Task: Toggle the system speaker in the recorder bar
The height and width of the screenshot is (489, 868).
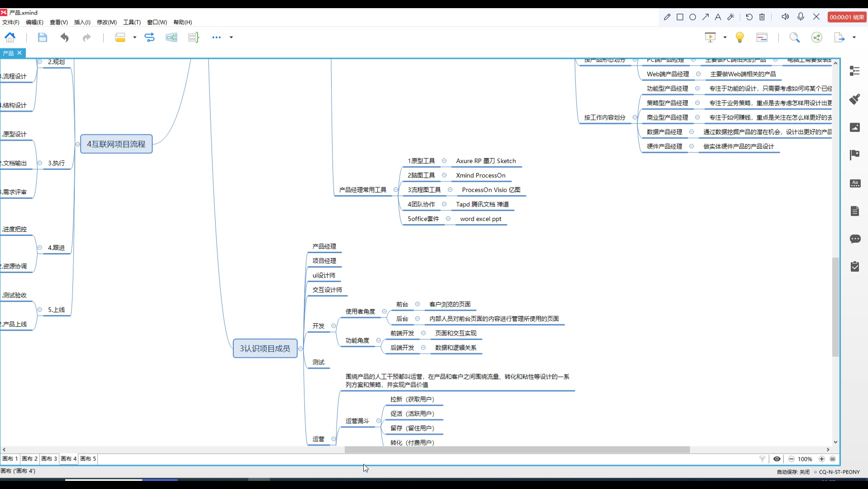Action: [x=785, y=17]
